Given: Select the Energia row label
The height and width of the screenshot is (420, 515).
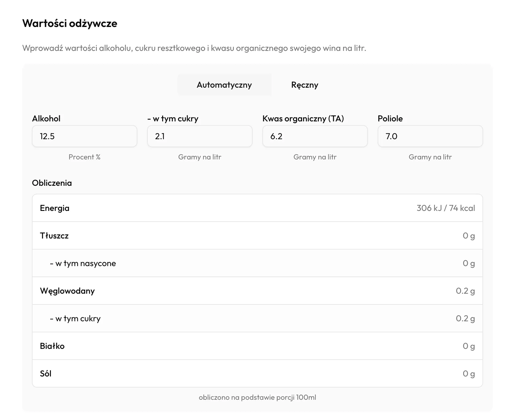Looking at the screenshot, I should 55,208.
